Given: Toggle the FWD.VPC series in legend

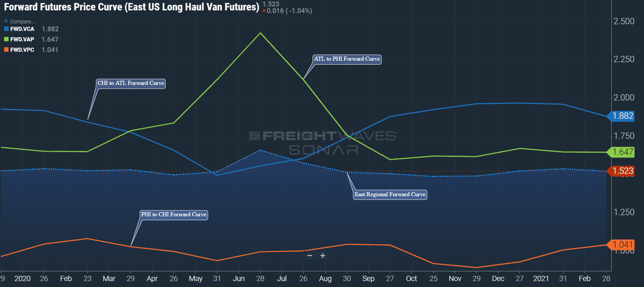Looking at the screenshot, I should [x=22, y=49].
